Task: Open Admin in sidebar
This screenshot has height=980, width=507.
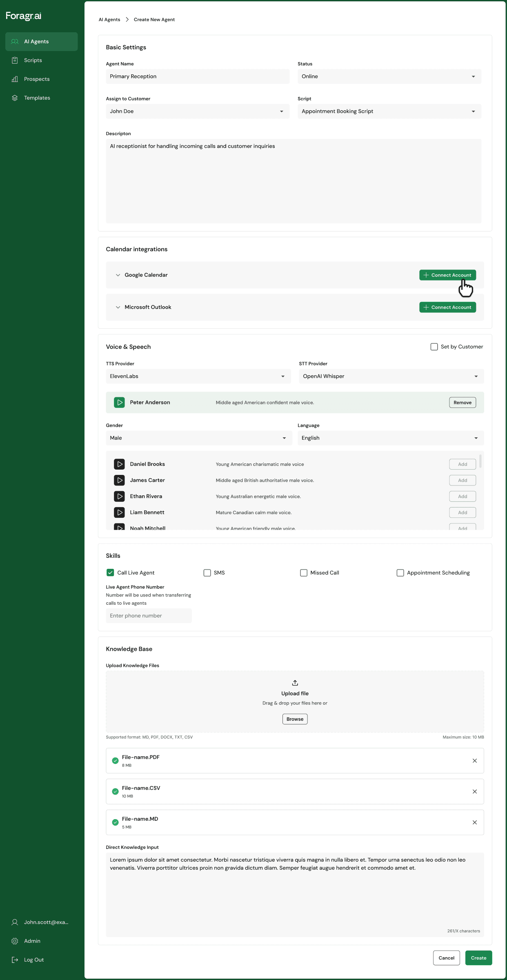Action: point(42,941)
